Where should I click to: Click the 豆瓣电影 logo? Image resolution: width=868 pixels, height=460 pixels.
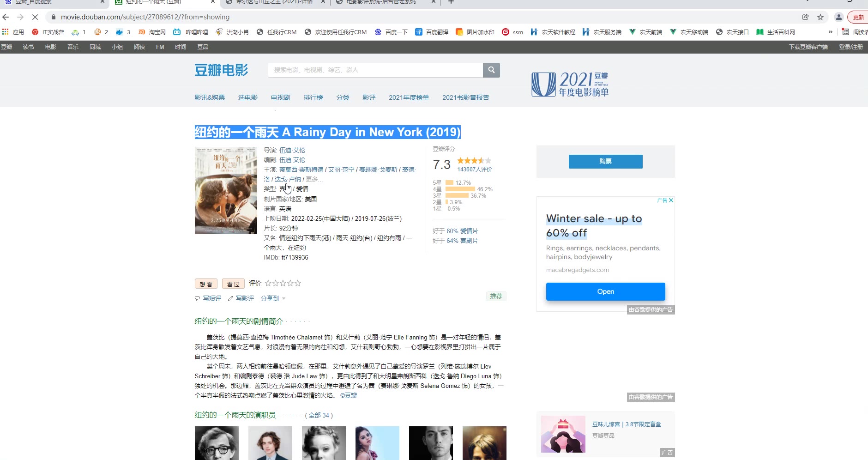[x=221, y=70]
